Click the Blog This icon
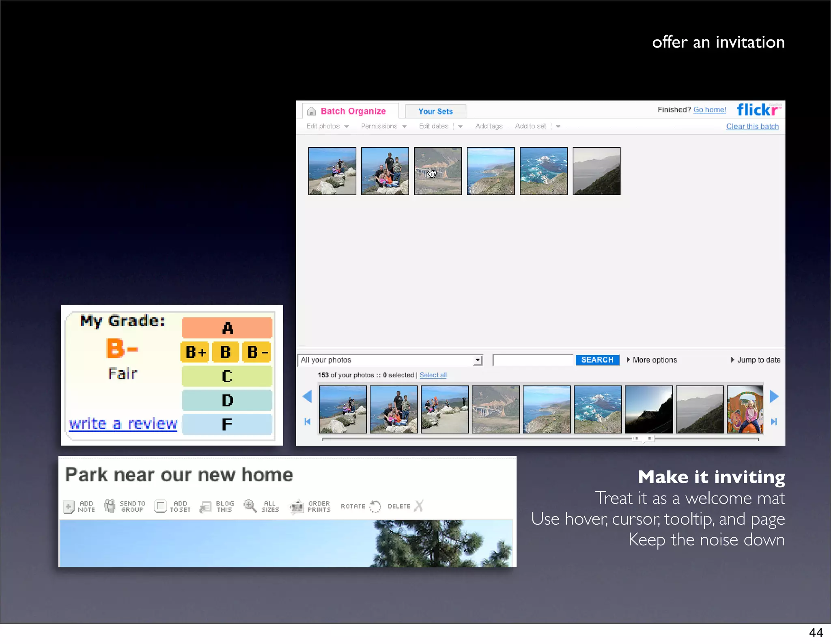 tap(206, 506)
